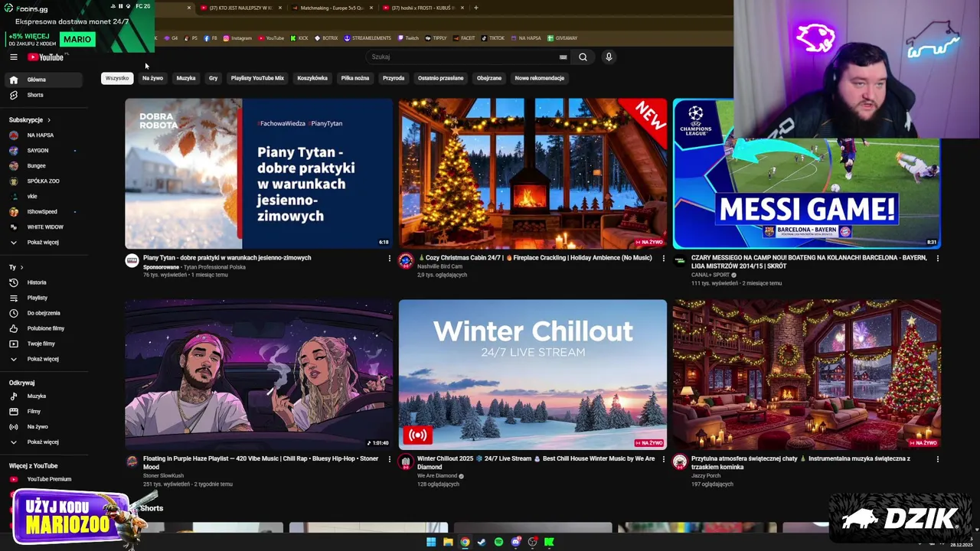
Task: Select the Koszykówka filter chip
Action: coord(312,78)
